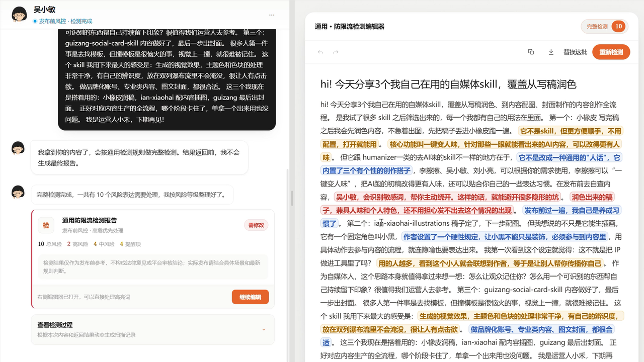Click blue highlighted phrase 作者设置了一个硬性规定
This screenshot has width=644, height=362.
tap(441, 236)
